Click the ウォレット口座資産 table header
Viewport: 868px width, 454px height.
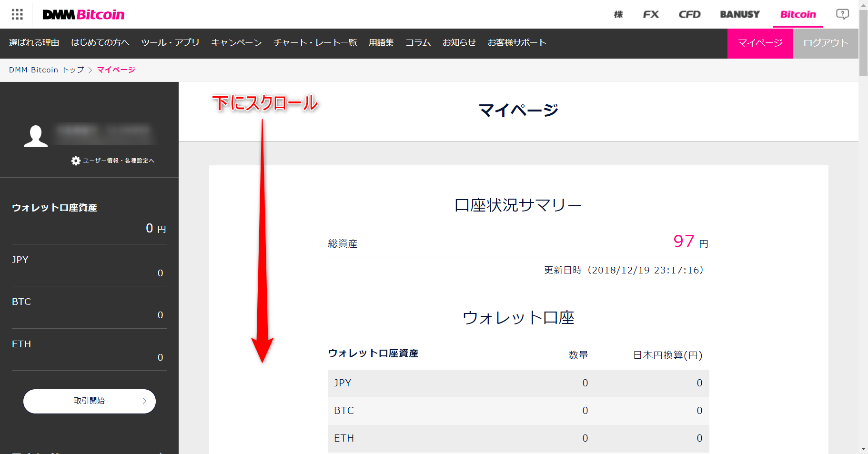pos(373,353)
